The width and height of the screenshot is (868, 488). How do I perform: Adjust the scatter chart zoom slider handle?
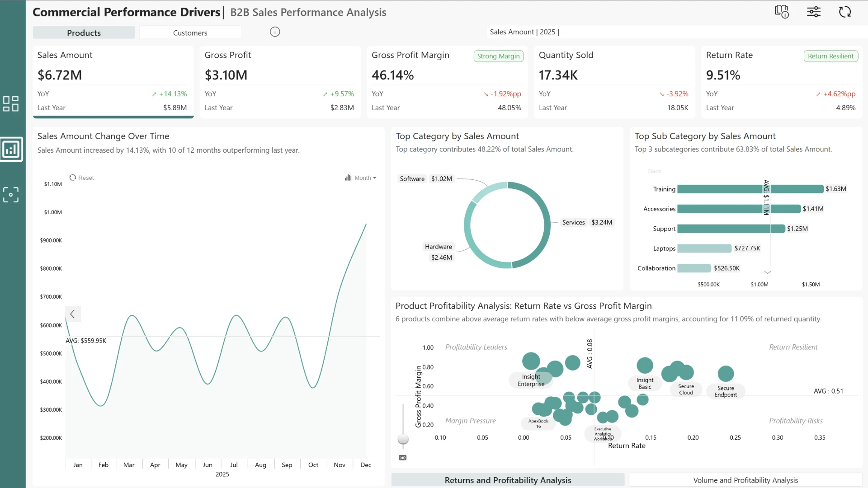403,439
